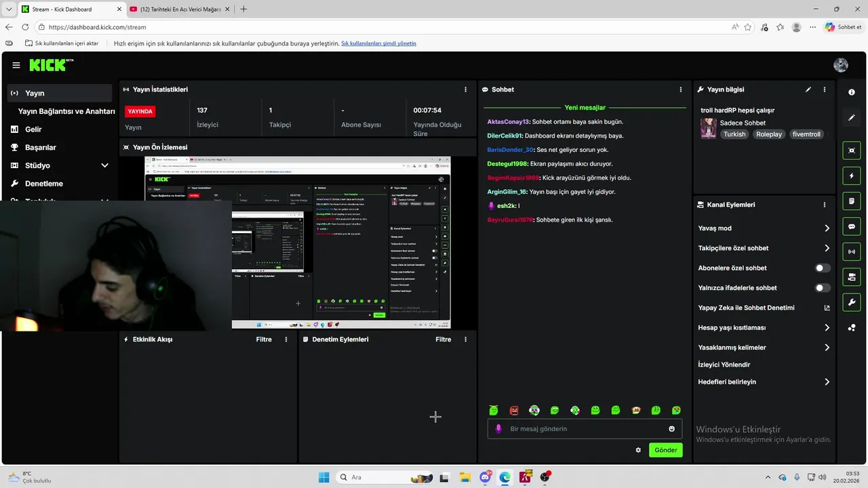
Task: Toggle the stream preview widget icon in right sidebar
Action: pyautogui.click(x=852, y=150)
